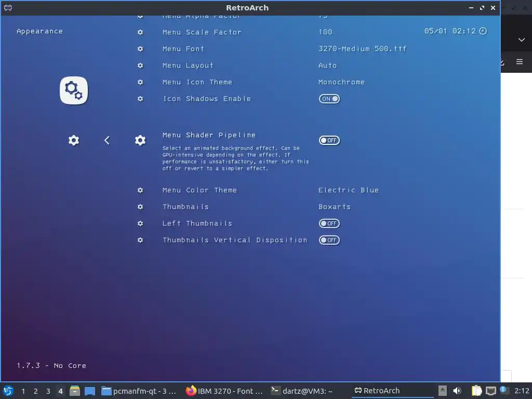Screen dimensions: 532x399
Task: Click the large gear icon beside Menu Shader Pipeline
Action: 140,140
